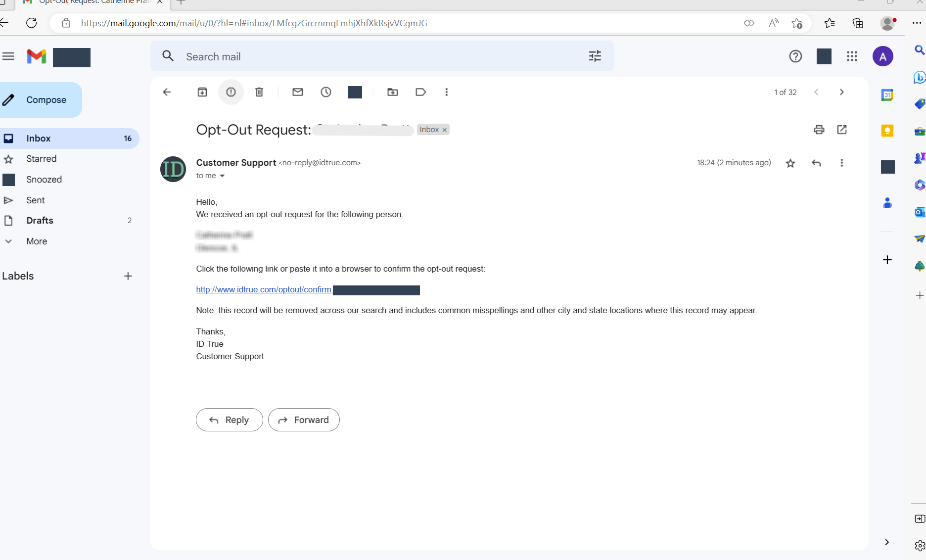Click the Compose button
The height and width of the screenshot is (560, 926).
click(x=40, y=100)
